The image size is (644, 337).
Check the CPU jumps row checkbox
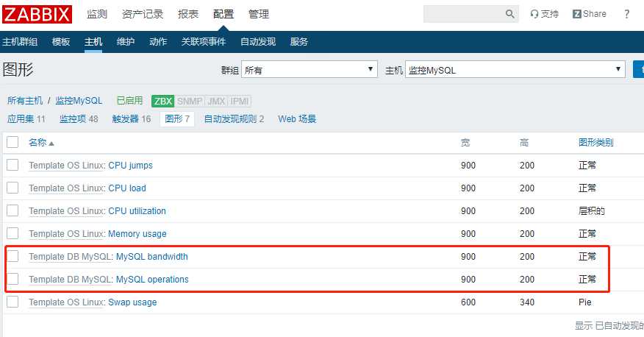12,166
